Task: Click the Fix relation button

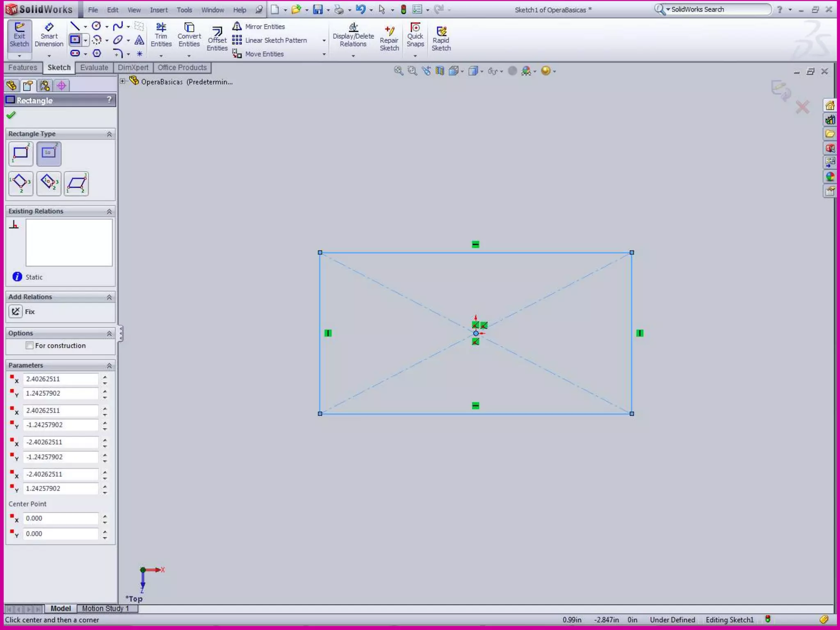Action: click(16, 312)
